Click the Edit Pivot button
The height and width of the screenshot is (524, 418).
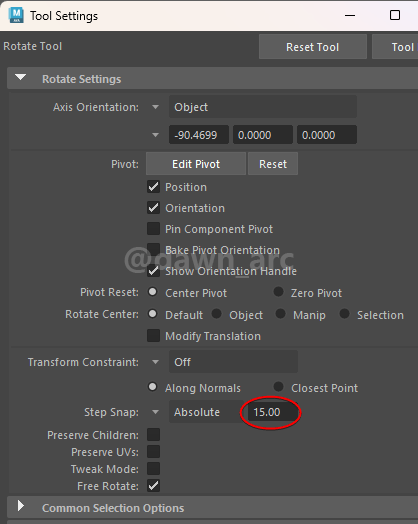[x=196, y=164]
